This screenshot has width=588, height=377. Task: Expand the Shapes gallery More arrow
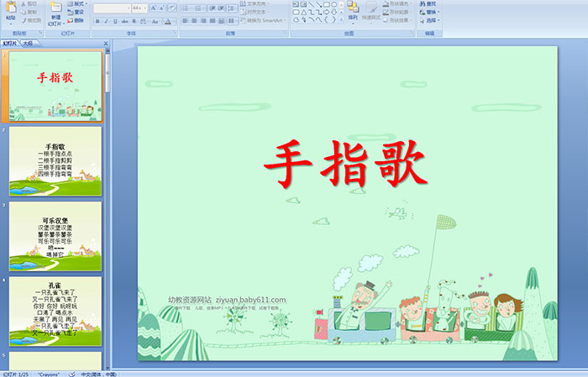coord(341,19)
